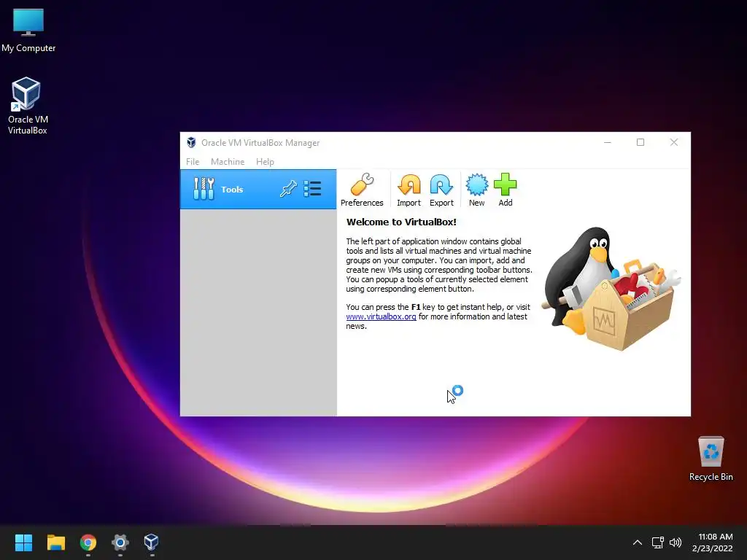Minimize the VirtualBox Manager window
The height and width of the screenshot is (560, 747).
tap(608, 142)
